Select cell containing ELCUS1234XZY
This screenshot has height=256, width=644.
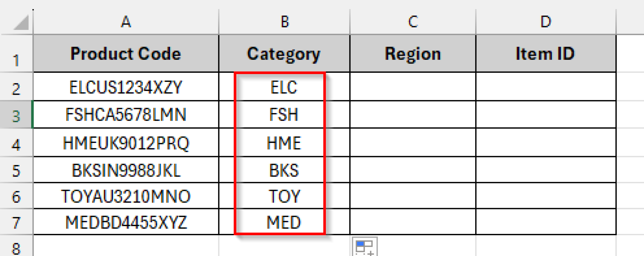coord(126,87)
